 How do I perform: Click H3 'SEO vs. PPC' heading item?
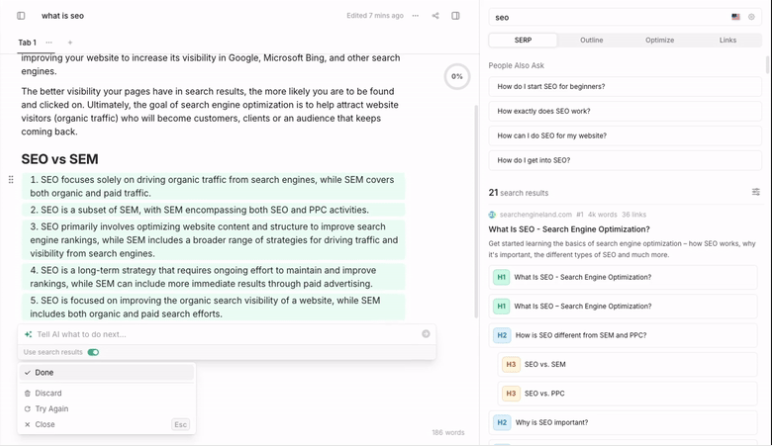[x=627, y=393]
